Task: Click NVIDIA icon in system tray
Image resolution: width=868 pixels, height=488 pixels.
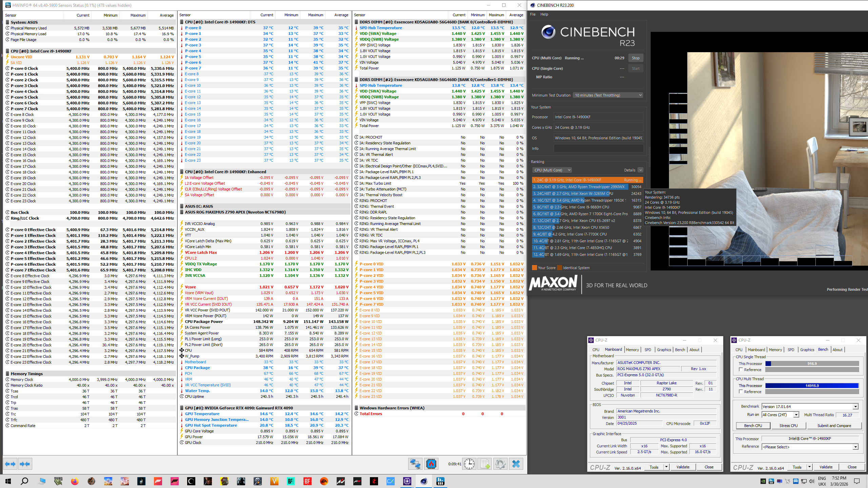Action: (x=763, y=481)
